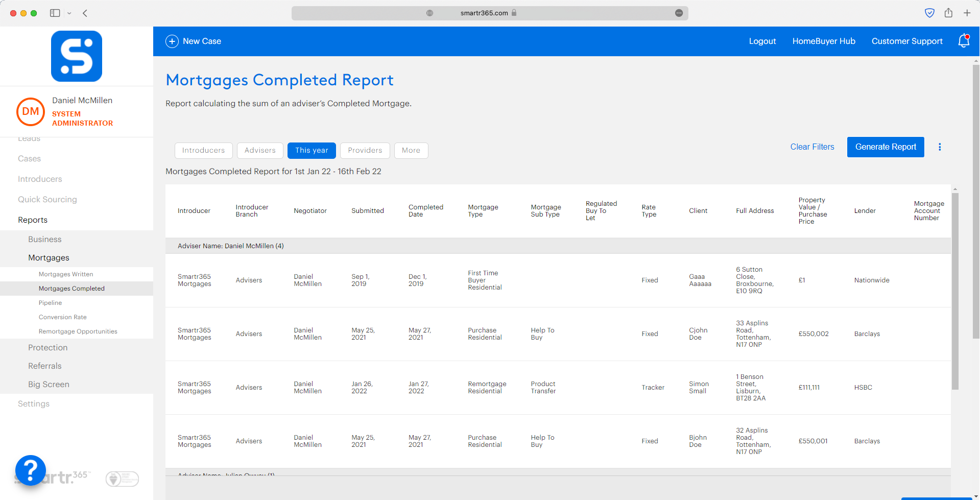Select the Remortgage Opportunities report
The width and height of the screenshot is (980, 500).
78,331
